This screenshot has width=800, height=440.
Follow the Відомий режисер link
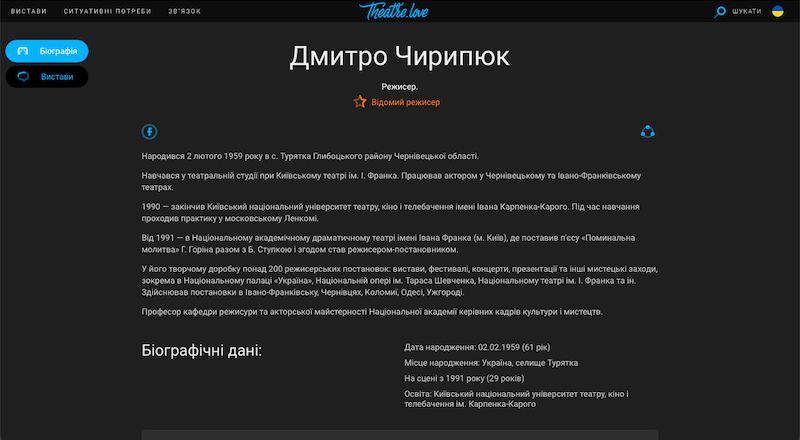coord(406,102)
